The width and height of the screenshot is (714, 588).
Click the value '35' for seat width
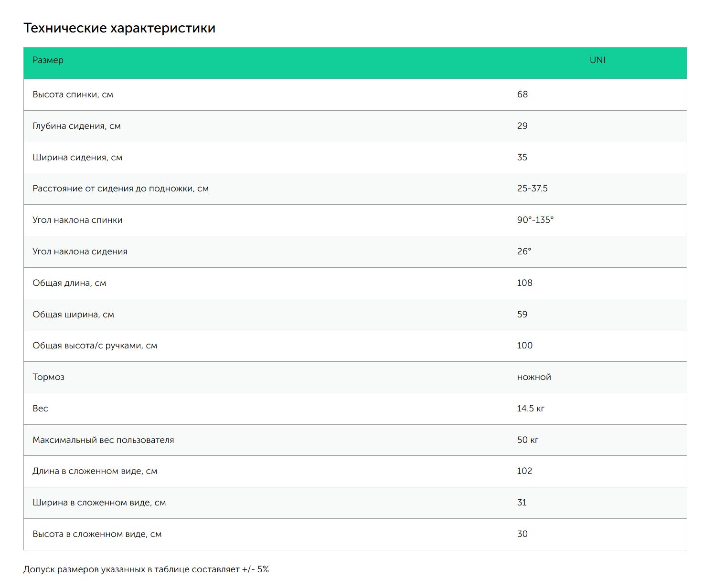pos(522,157)
